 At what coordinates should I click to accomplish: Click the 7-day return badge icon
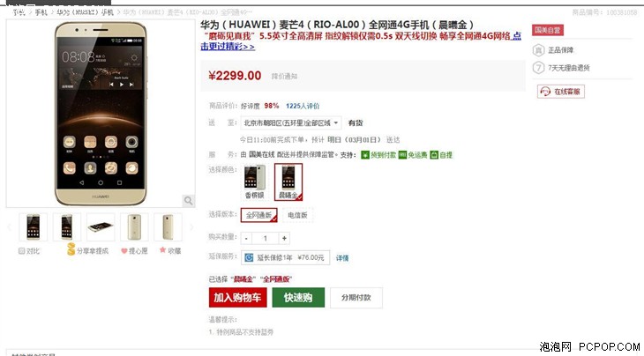(x=538, y=68)
